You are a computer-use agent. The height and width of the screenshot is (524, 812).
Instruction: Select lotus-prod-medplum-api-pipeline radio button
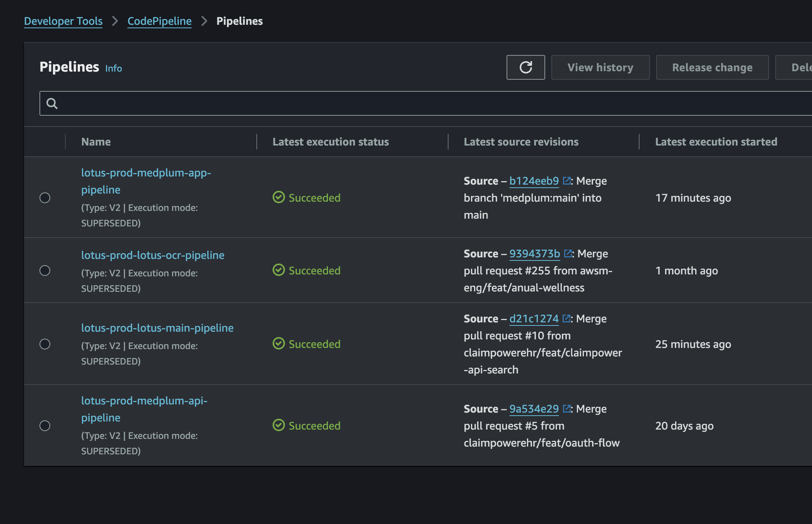pyautogui.click(x=45, y=426)
